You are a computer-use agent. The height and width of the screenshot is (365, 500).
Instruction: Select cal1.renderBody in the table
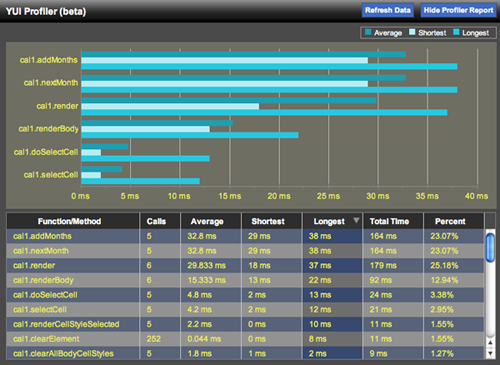click(43, 280)
